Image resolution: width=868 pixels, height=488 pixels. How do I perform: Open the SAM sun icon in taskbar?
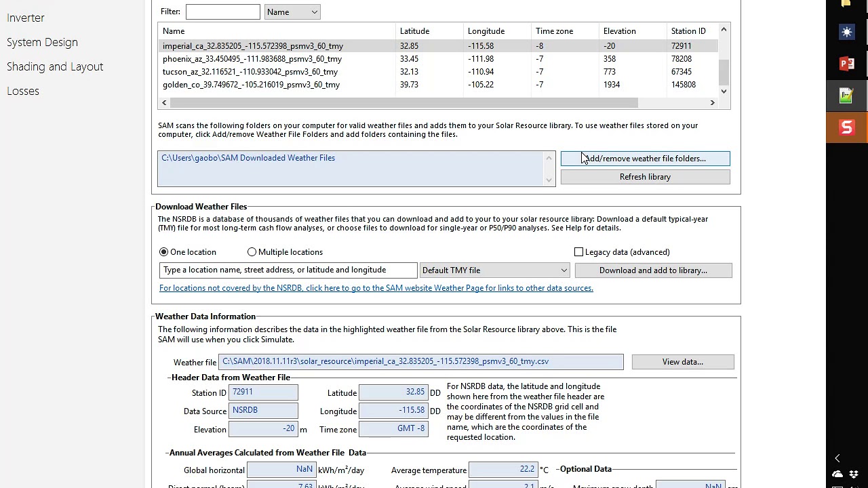pyautogui.click(x=846, y=32)
